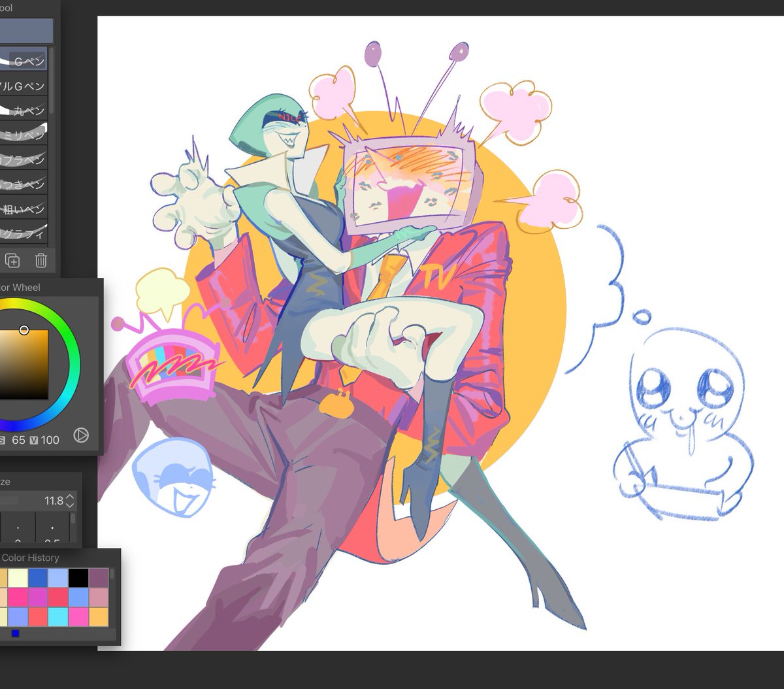This screenshot has width=784, height=689.
Task: Switch color space with the triangle icon
Action: click(81, 435)
